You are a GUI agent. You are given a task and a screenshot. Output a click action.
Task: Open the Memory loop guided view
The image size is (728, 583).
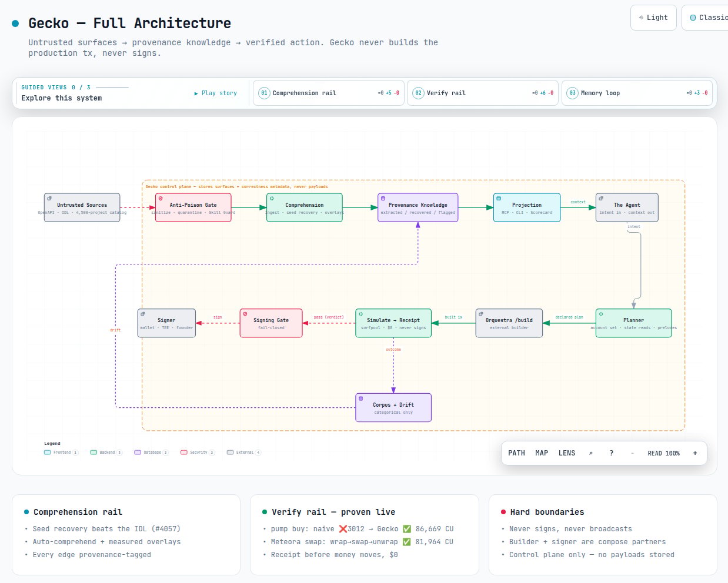[637, 93]
